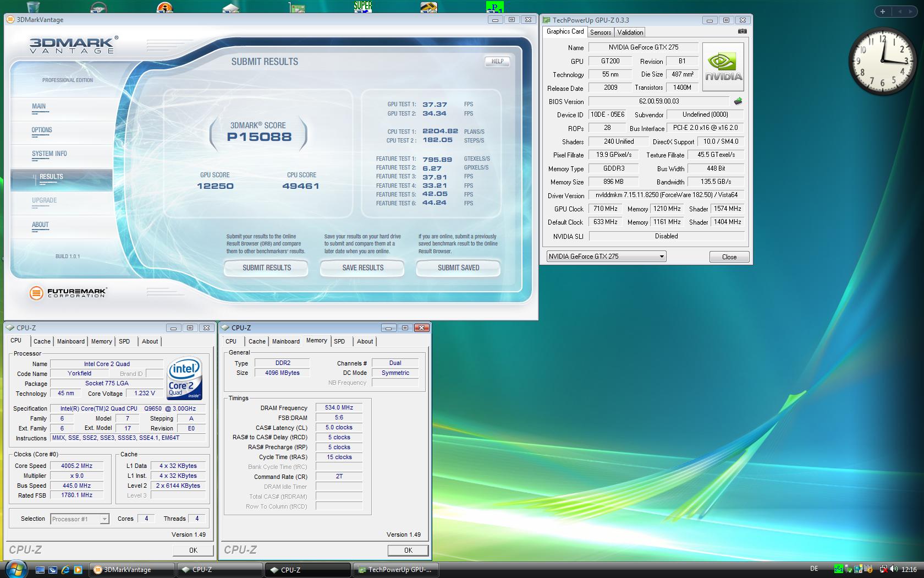This screenshot has width=924, height=578.
Task: Open the Memory tab in left CPU-Z window
Action: (101, 341)
